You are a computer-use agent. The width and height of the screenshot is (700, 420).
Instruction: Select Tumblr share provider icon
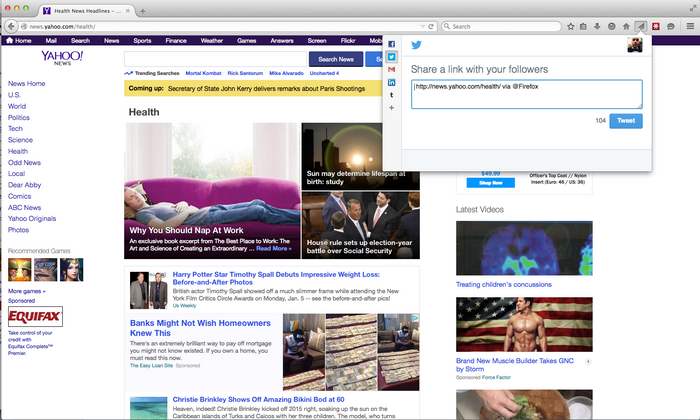pos(392,95)
